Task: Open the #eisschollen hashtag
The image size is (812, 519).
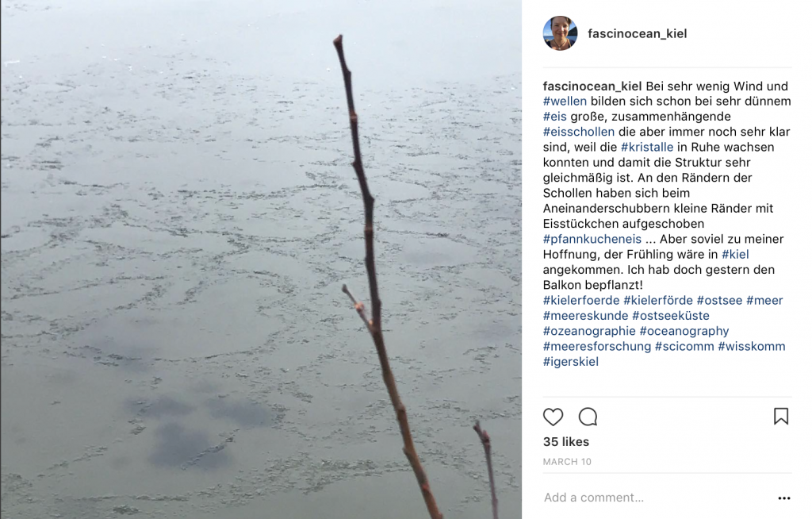Action: (x=578, y=132)
